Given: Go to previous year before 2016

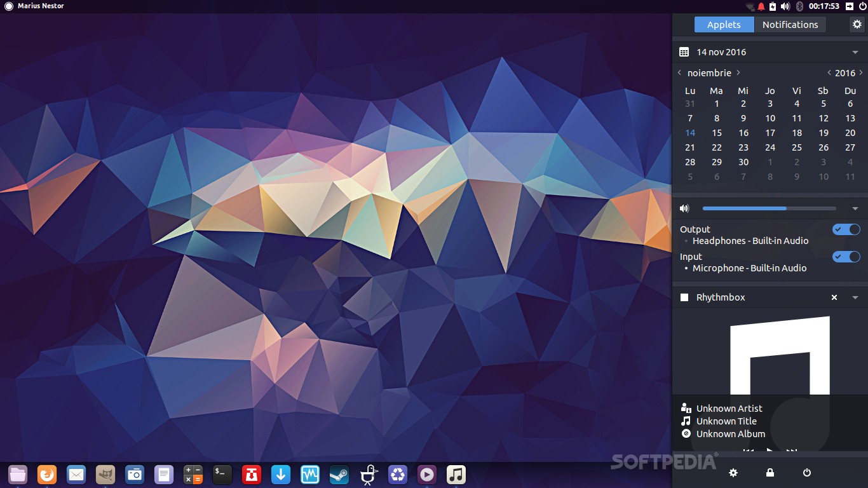Looking at the screenshot, I should [x=829, y=73].
